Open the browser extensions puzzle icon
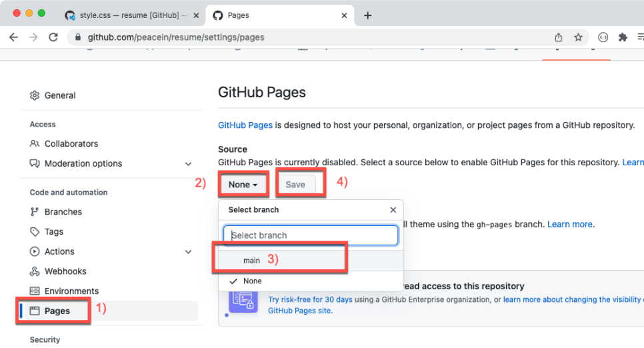 click(x=623, y=37)
